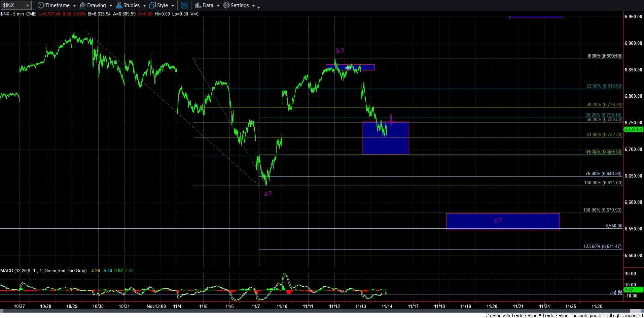
Task: Open the Data menu label
Action: 208,5
